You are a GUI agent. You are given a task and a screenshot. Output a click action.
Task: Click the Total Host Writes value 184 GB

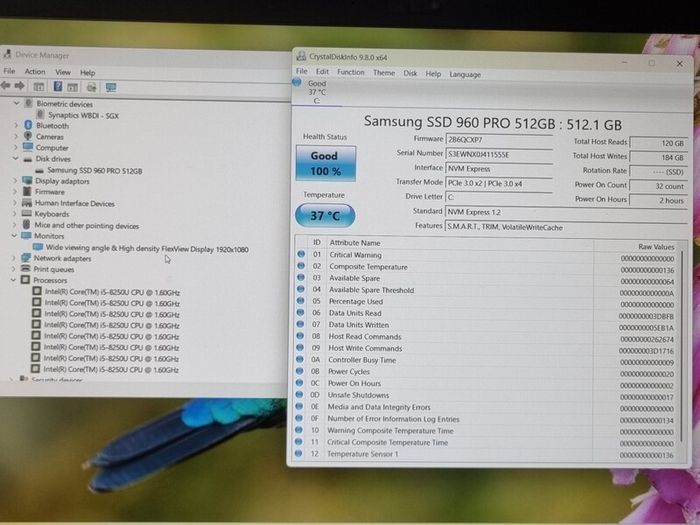[x=658, y=157]
